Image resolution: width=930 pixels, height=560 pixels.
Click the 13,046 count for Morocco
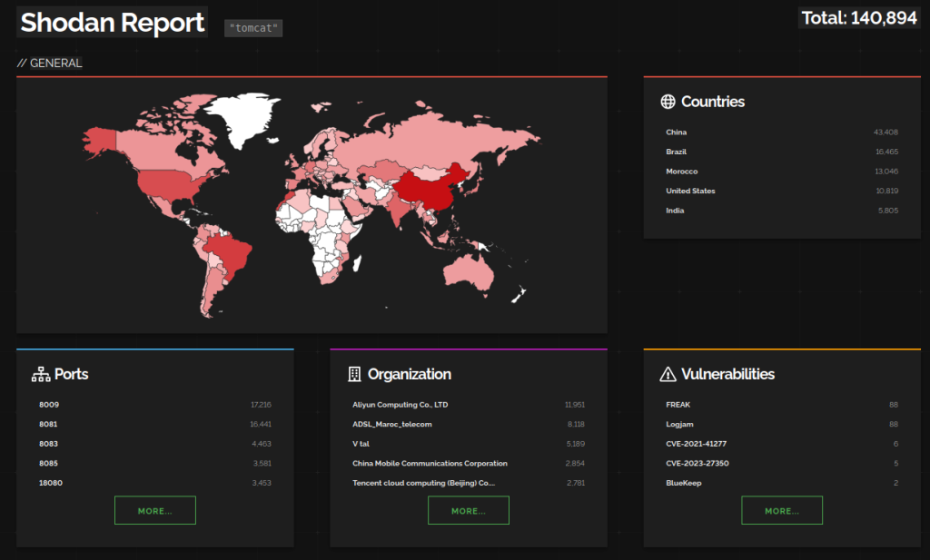[x=886, y=172]
